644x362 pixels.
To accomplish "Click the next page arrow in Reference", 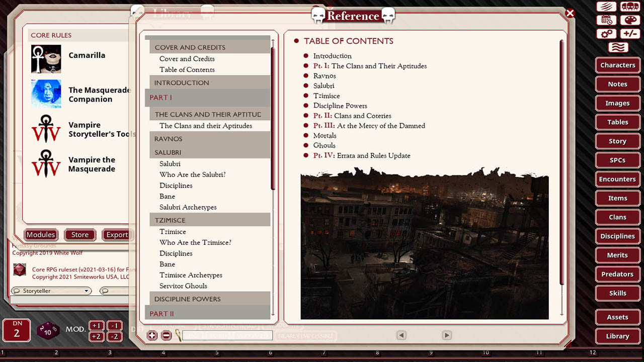I will (446, 335).
